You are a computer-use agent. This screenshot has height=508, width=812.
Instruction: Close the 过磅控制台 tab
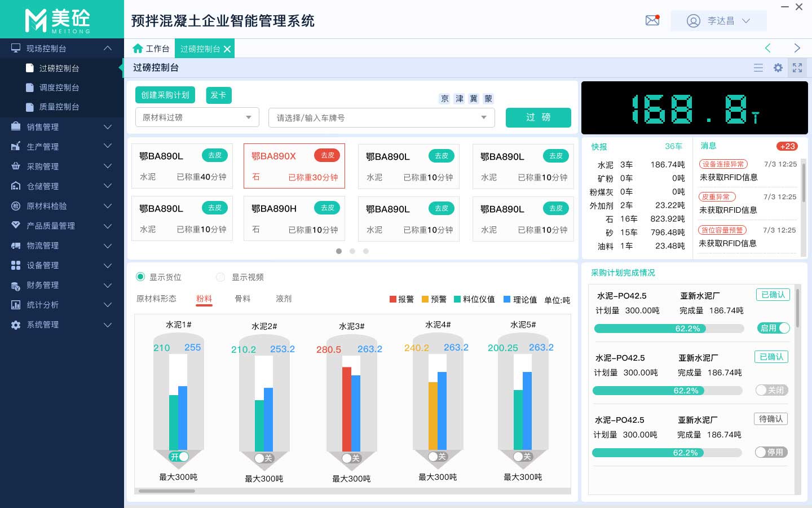[x=227, y=49]
